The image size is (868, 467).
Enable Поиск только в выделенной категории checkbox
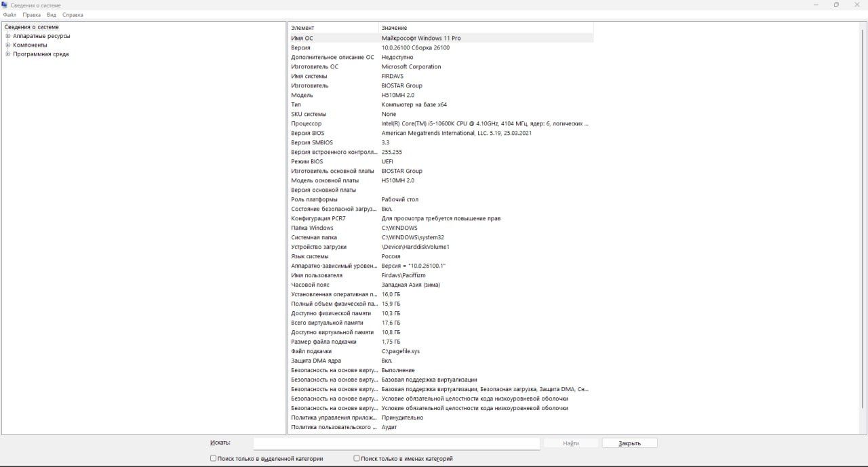point(214,458)
